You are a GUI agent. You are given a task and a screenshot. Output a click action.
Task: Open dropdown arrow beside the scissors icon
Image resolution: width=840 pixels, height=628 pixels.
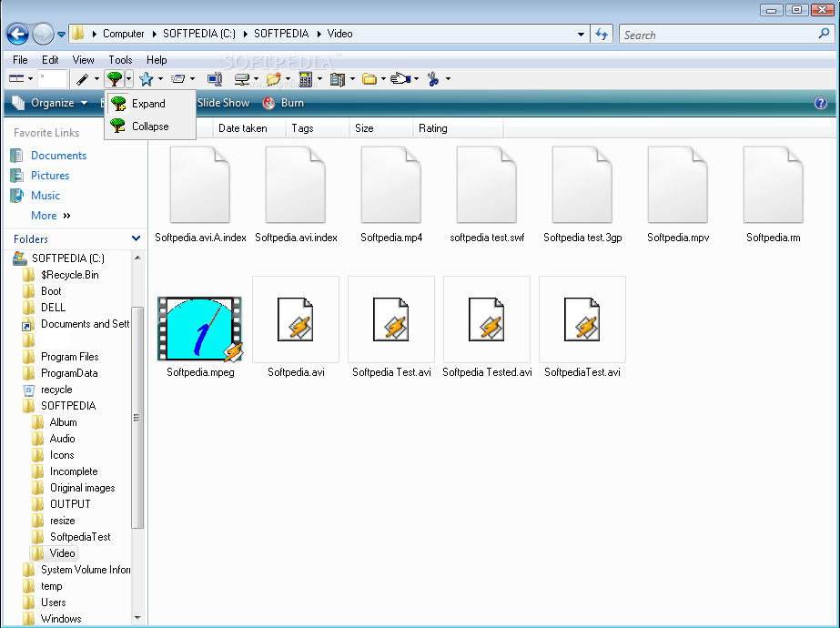click(448, 79)
